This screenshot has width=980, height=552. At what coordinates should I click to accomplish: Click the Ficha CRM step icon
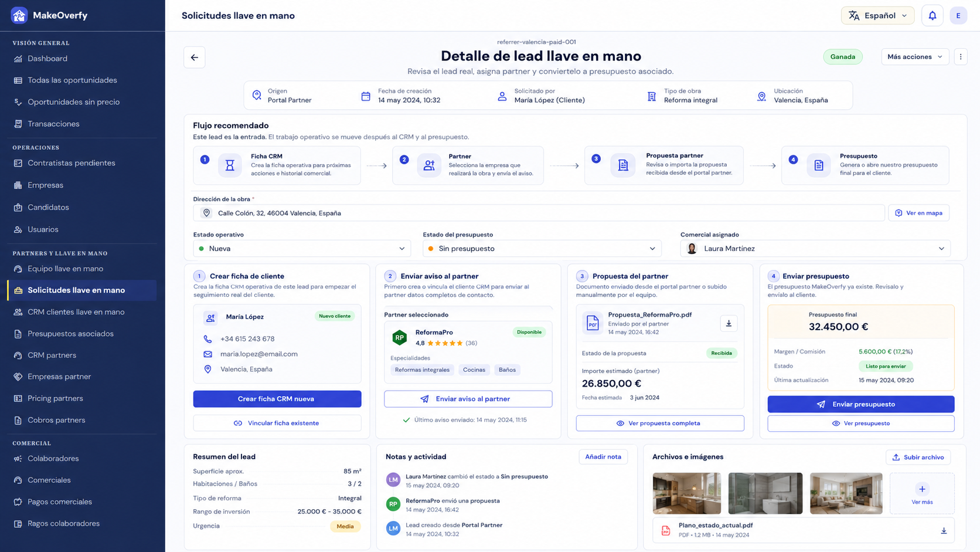pyautogui.click(x=230, y=165)
